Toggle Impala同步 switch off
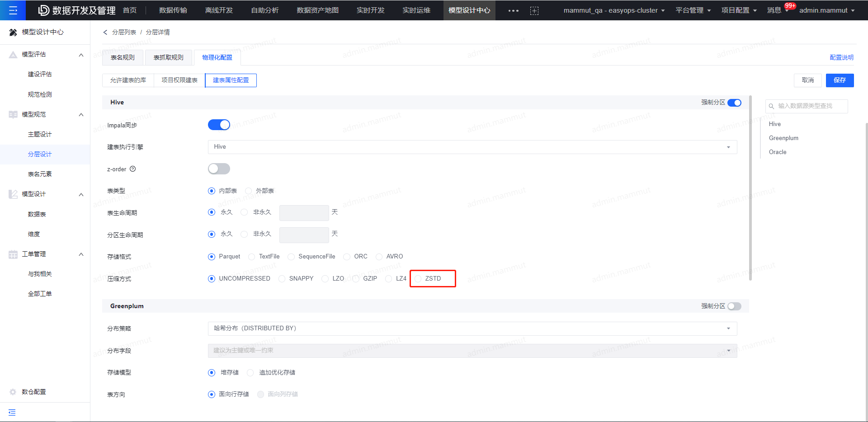 coord(219,125)
